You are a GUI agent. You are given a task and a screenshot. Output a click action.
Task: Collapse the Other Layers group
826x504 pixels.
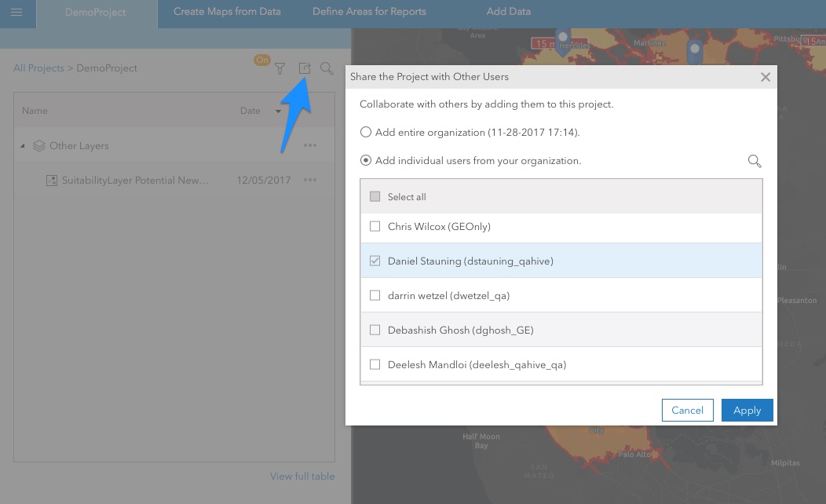pyautogui.click(x=23, y=146)
